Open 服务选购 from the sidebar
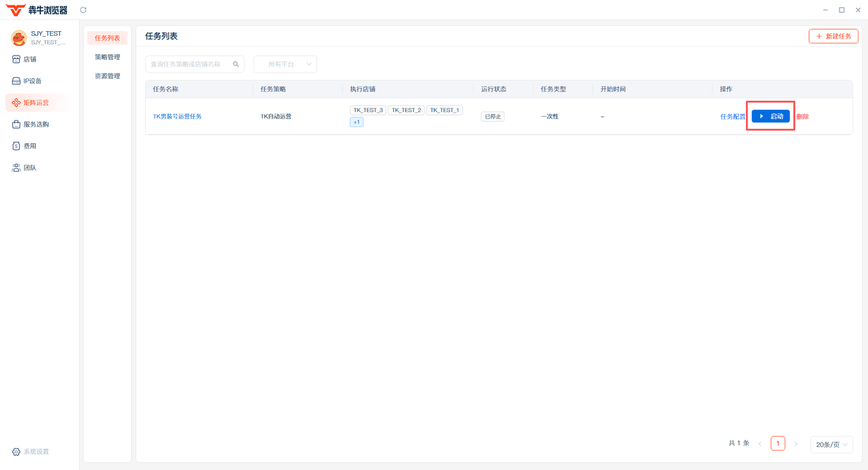 [36, 125]
